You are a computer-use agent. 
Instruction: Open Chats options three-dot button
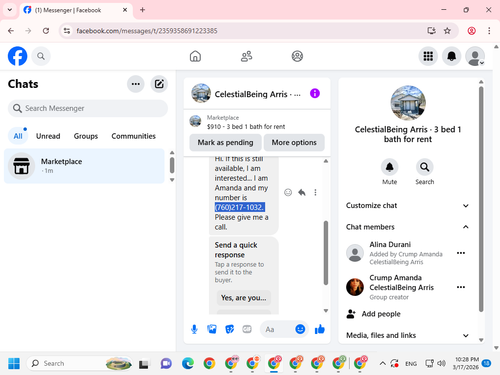136,84
